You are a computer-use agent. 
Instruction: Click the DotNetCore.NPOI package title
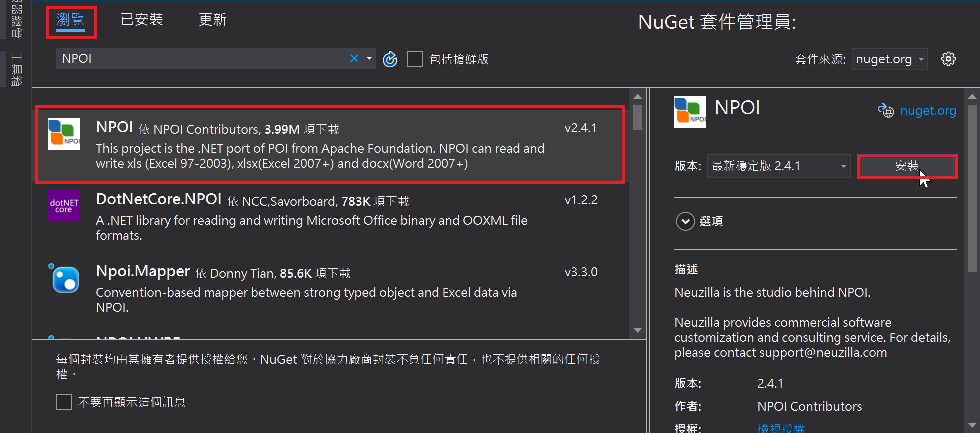pyautogui.click(x=159, y=199)
